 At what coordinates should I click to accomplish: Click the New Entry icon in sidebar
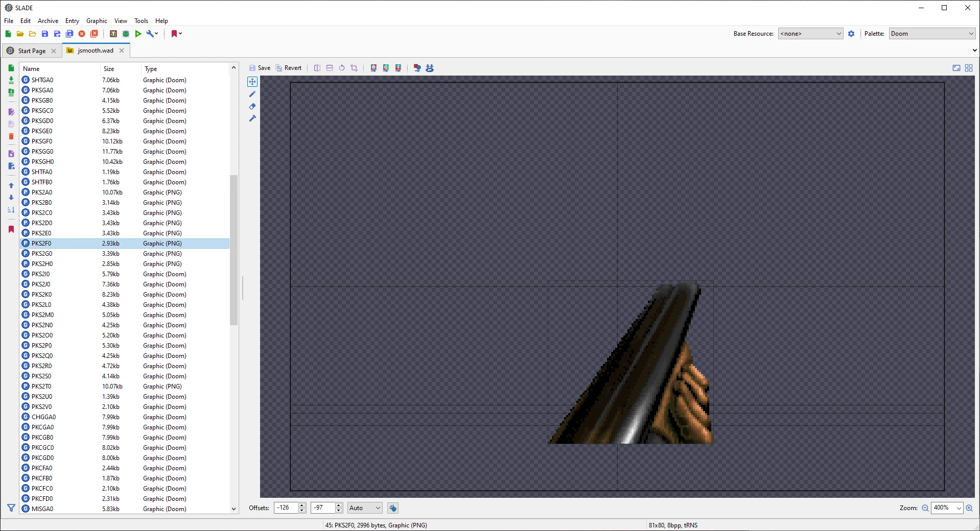point(11,68)
